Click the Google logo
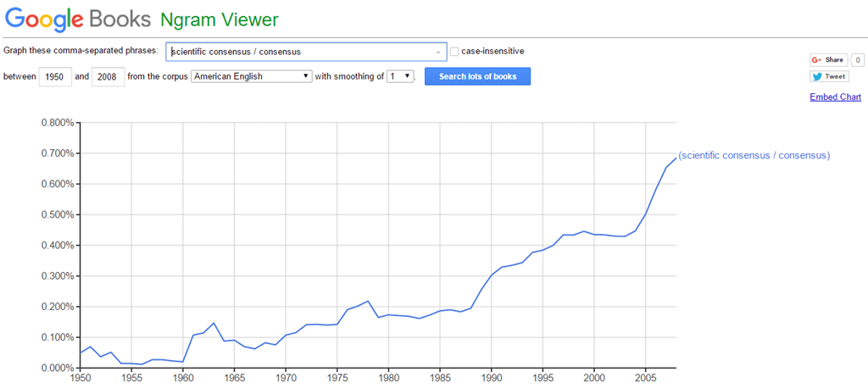868x388 pixels. coord(44,19)
